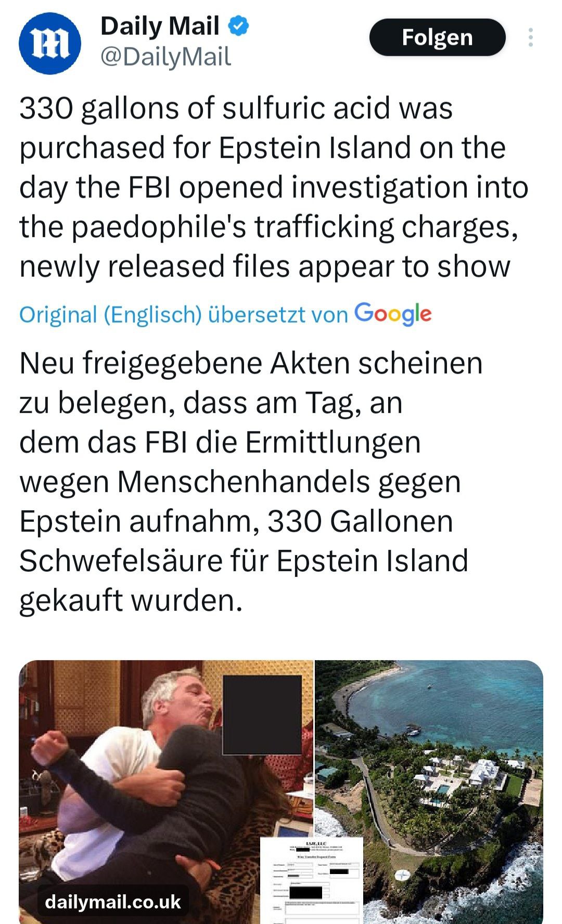This screenshot has height=924, width=562.
Task: Show original via 'Original (Englisch) übersetzt von'
Action: (183, 315)
